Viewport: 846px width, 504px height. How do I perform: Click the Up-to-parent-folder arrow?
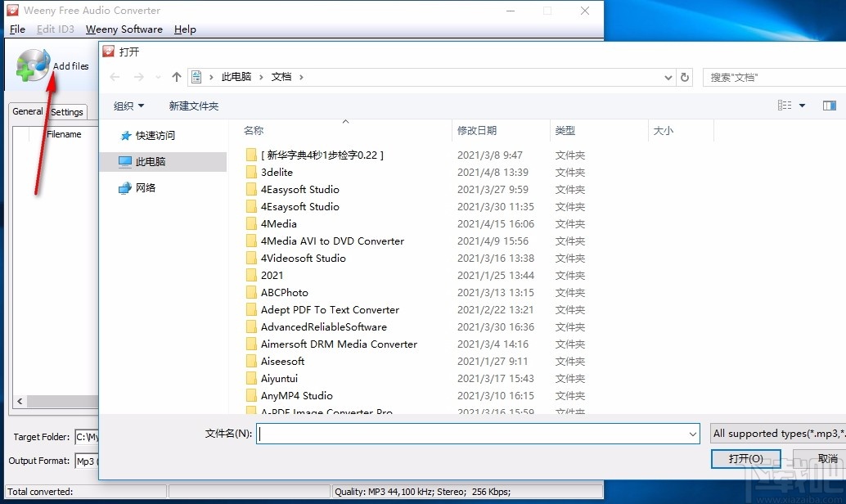178,77
